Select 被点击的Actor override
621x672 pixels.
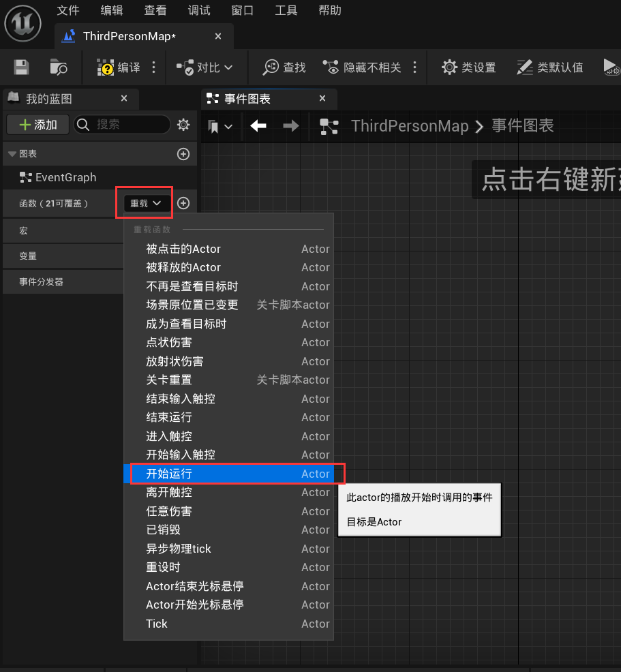[x=228, y=249]
